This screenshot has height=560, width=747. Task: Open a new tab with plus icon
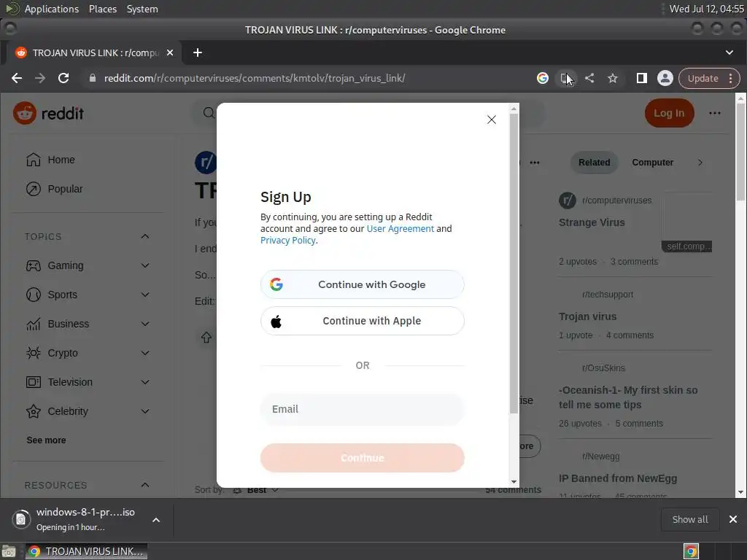(198, 52)
